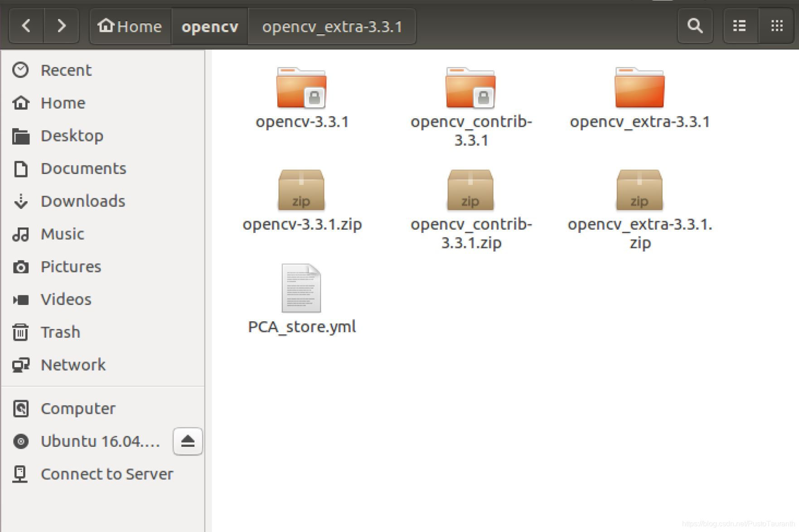Click Connect to Server
799x532 pixels.
click(x=107, y=474)
